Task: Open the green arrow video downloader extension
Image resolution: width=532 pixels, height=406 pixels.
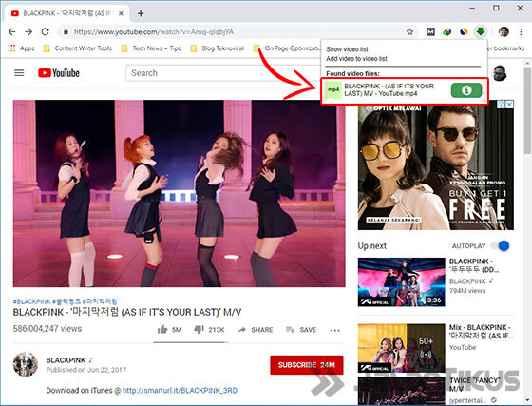Action: point(481,31)
